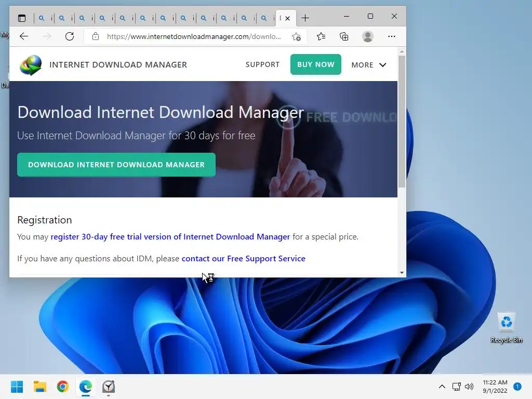Open register 30-day free trial link
This screenshot has width=532, height=399.
(170, 236)
